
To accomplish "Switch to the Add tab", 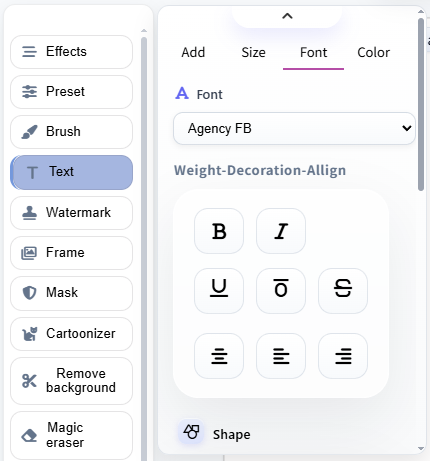I will tap(193, 53).
